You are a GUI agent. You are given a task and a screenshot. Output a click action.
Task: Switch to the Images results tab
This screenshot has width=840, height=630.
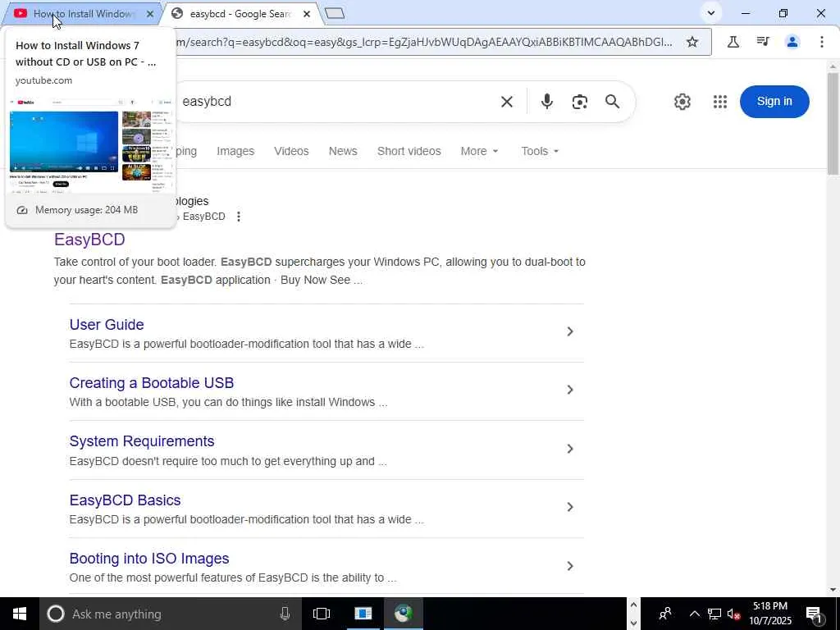tap(235, 151)
